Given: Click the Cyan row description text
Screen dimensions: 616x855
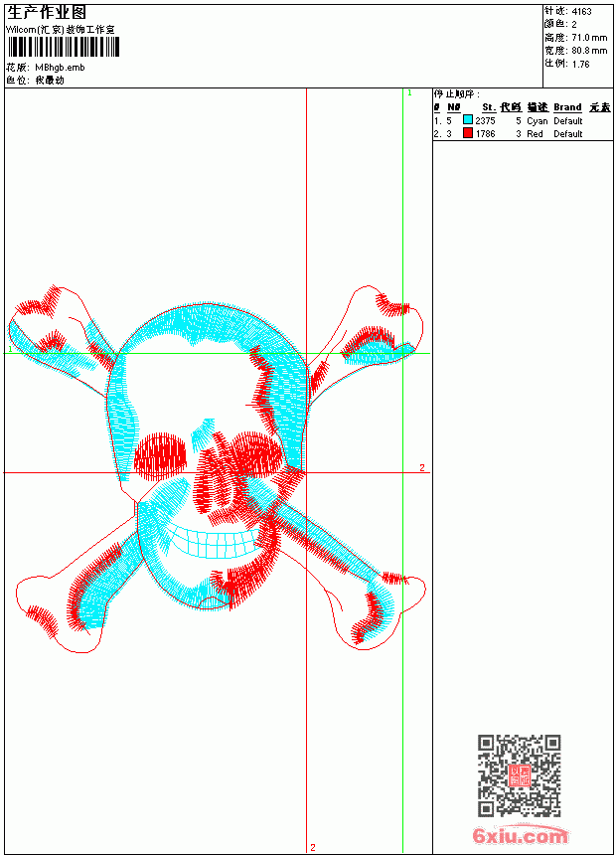Looking at the screenshot, I should coord(537,120).
